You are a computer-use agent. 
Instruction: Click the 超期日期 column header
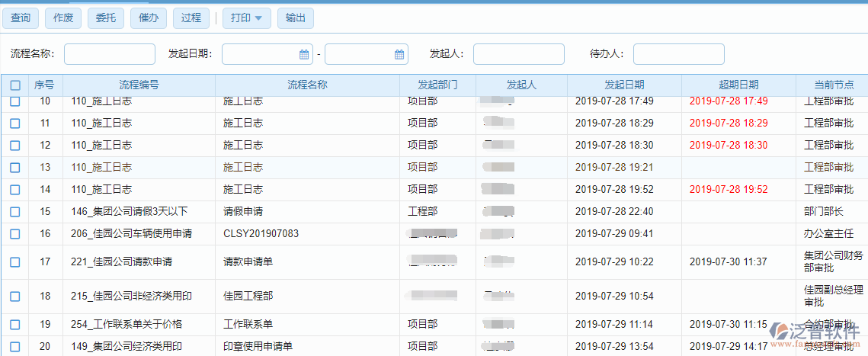(x=738, y=85)
